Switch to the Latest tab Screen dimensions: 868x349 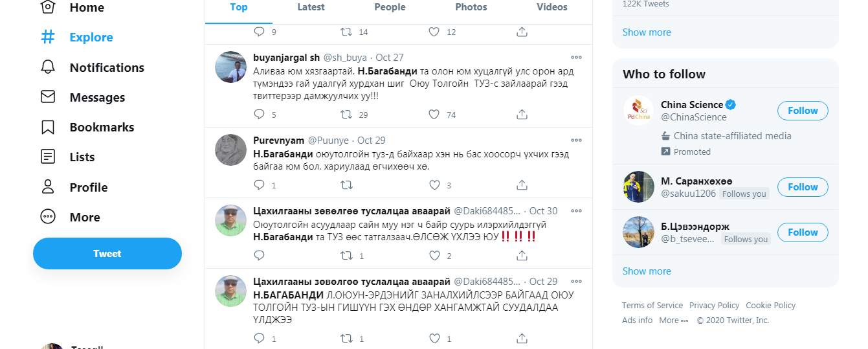pyautogui.click(x=311, y=7)
